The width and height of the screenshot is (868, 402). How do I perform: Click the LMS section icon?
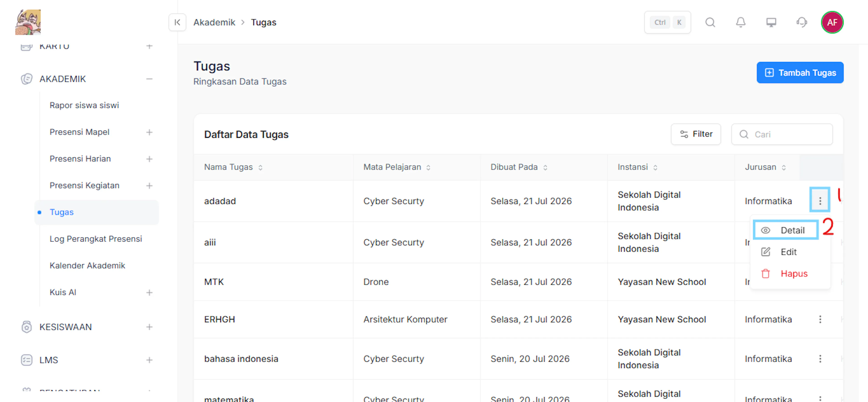(27, 360)
